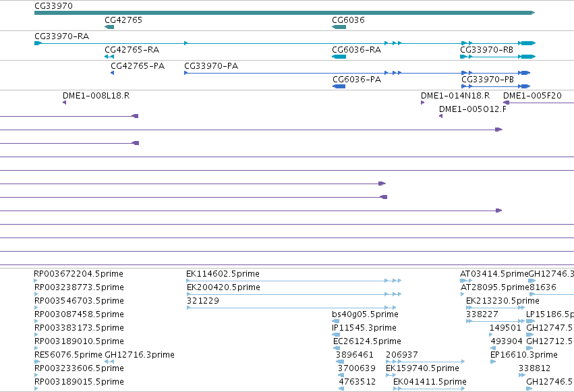Click the CG42765 gene label
This screenshot has height=392, width=574.
123,20
